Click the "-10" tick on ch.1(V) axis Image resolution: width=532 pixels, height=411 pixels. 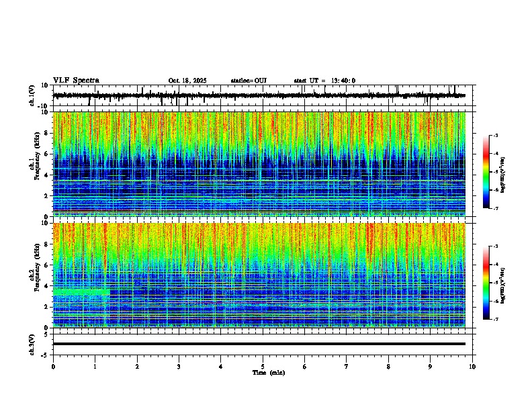tap(44, 106)
